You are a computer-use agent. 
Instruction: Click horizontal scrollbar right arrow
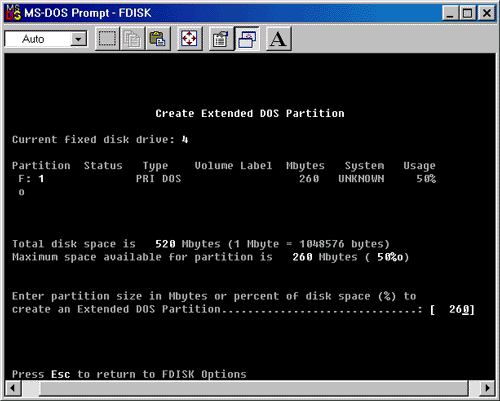click(487, 388)
